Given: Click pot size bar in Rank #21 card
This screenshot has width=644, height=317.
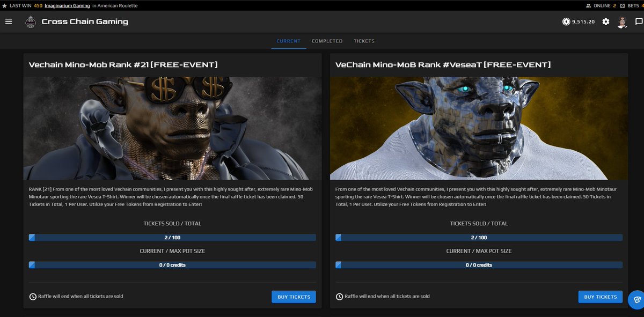Looking at the screenshot, I should (x=172, y=265).
